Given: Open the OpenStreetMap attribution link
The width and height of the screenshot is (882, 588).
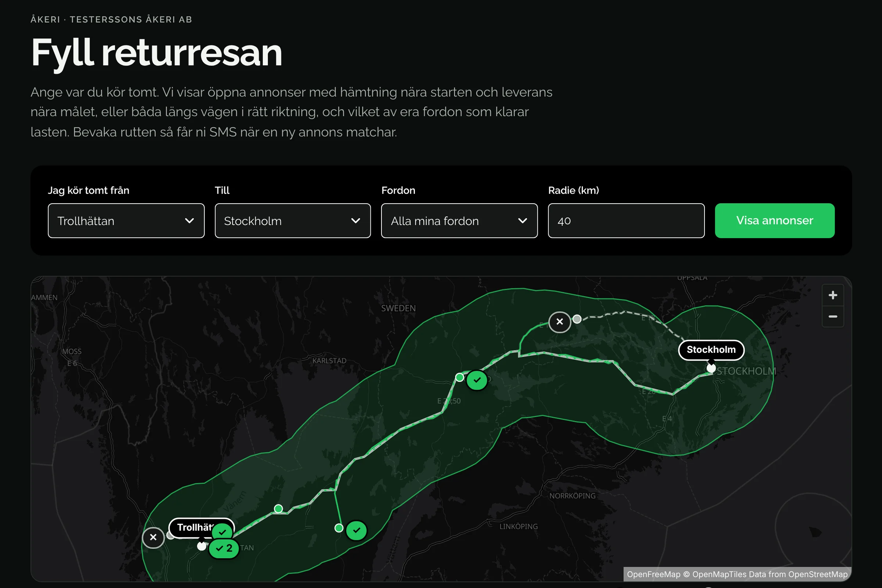Looking at the screenshot, I should click(x=818, y=574).
